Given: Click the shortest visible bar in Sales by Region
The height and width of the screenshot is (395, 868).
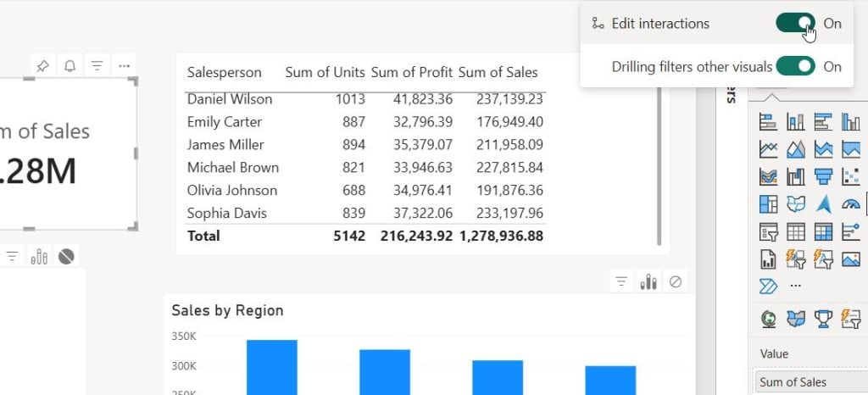Looking at the screenshot, I should point(610,380).
